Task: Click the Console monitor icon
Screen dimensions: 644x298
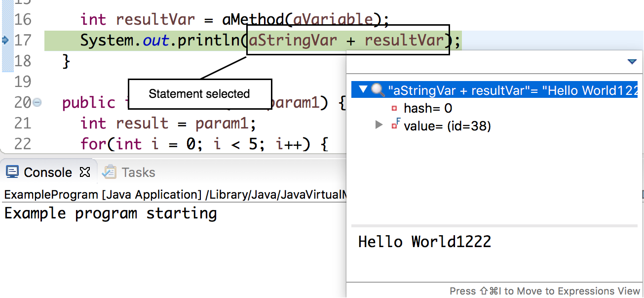Action: (12, 172)
